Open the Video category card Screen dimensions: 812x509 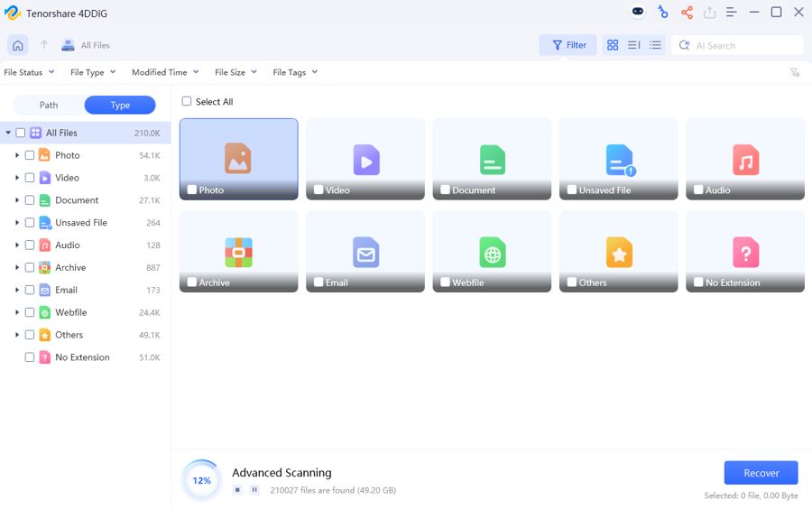[365, 159]
